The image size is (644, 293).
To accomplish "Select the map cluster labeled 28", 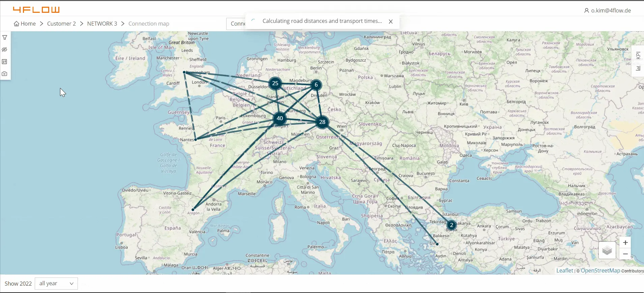I will [x=322, y=122].
